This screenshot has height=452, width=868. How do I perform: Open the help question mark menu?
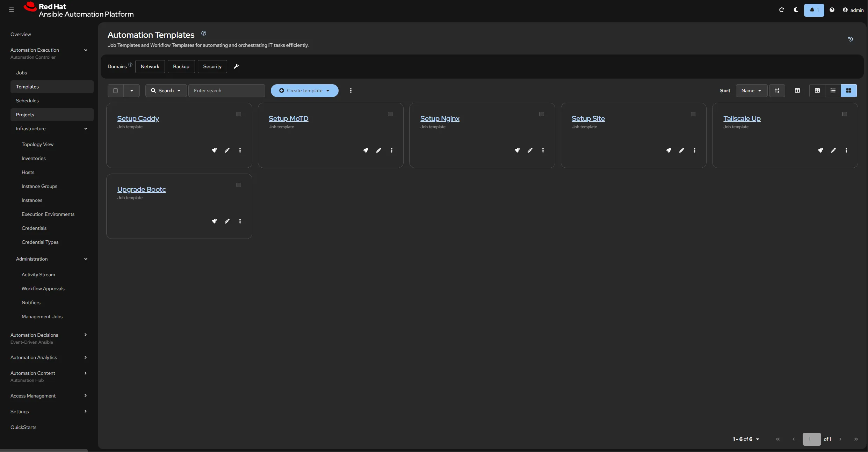832,10
